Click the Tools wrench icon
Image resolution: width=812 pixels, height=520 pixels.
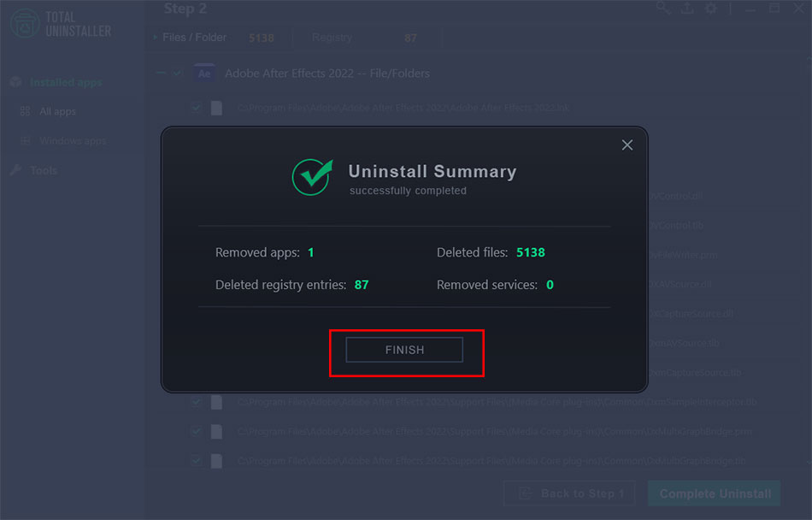(x=16, y=170)
